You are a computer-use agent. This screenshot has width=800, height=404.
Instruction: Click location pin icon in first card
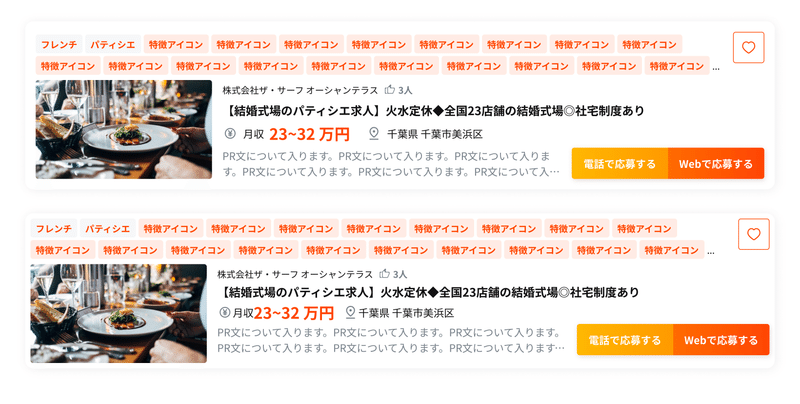pos(374,134)
